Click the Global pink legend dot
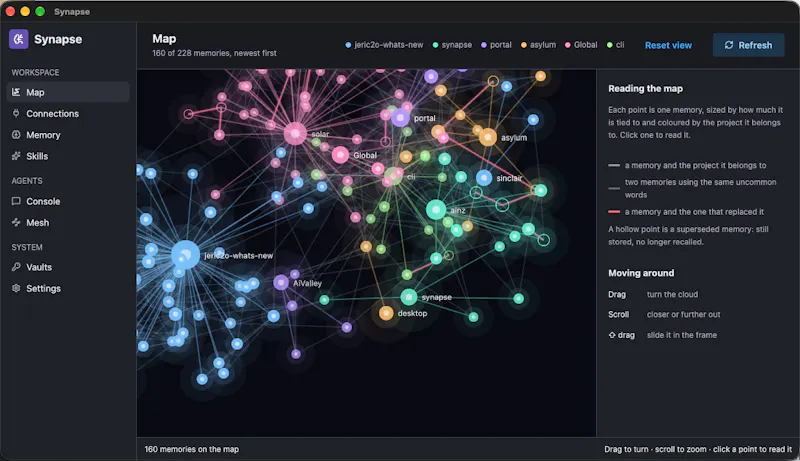Viewport: 800px width, 461px height. 567,45
